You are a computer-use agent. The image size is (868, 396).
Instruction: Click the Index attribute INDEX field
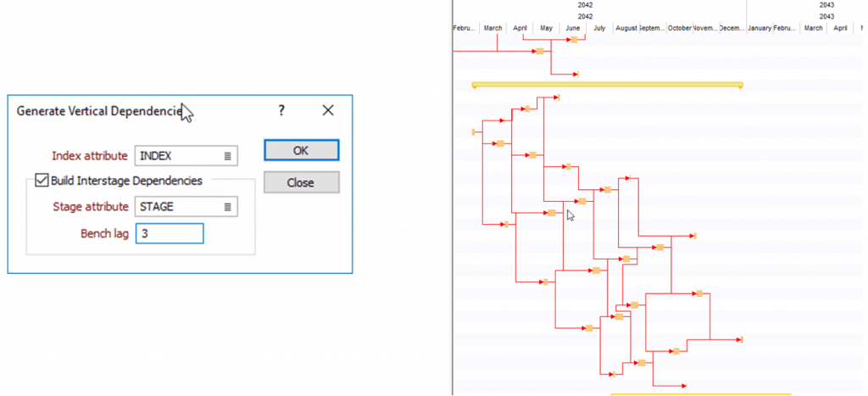click(176, 156)
